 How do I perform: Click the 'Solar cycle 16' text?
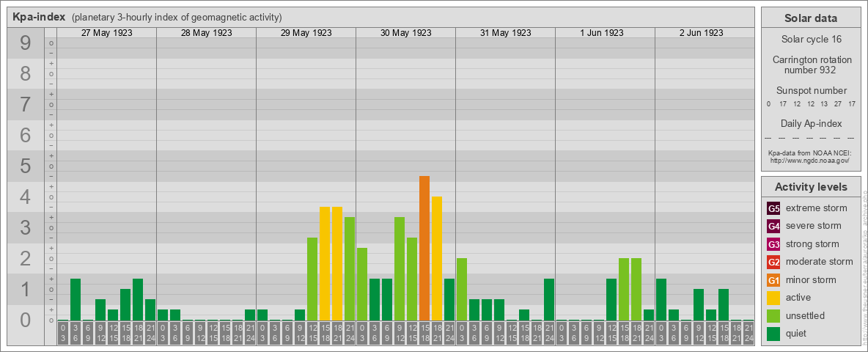(811, 40)
